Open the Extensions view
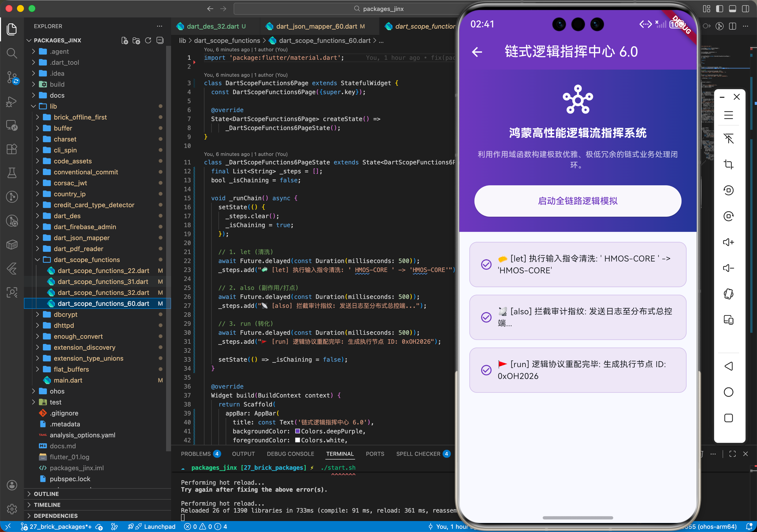The image size is (757, 532). [12, 149]
